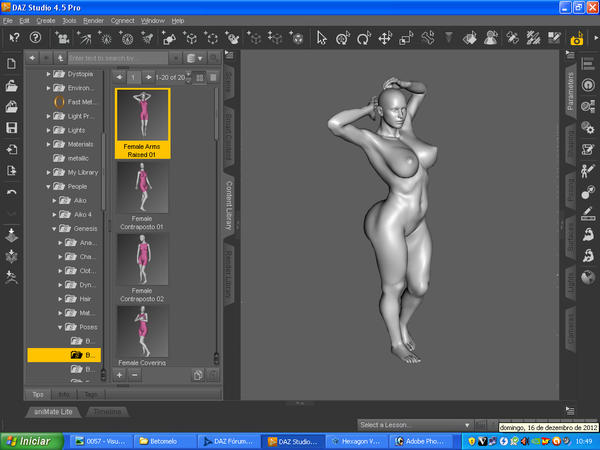Switch to the list view toggle

tap(212, 77)
